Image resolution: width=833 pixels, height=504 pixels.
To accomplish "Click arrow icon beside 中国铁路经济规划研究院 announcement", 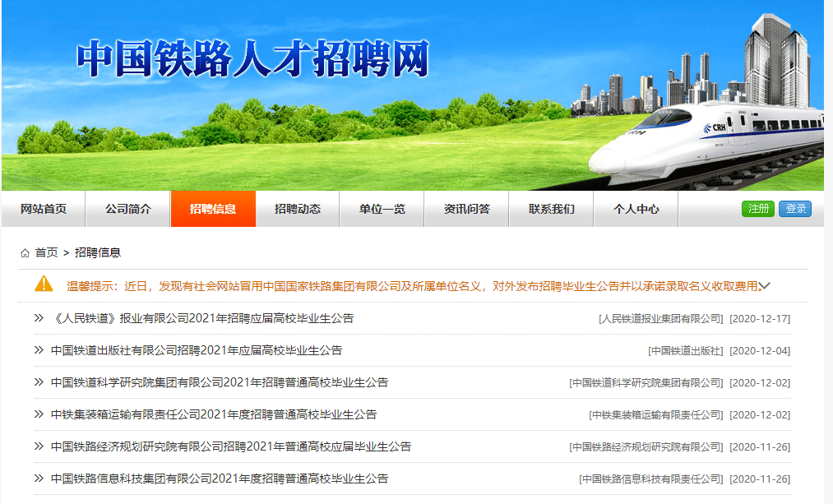I will [x=39, y=446].
